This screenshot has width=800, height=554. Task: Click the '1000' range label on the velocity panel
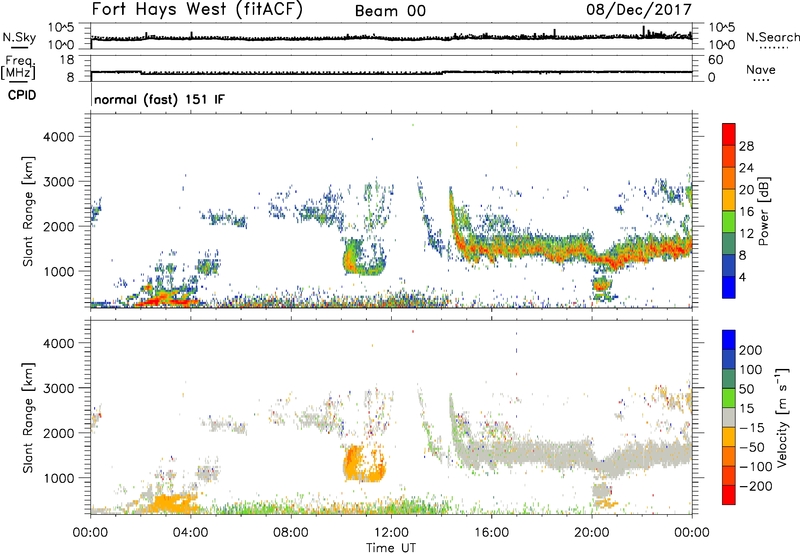[59, 478]
